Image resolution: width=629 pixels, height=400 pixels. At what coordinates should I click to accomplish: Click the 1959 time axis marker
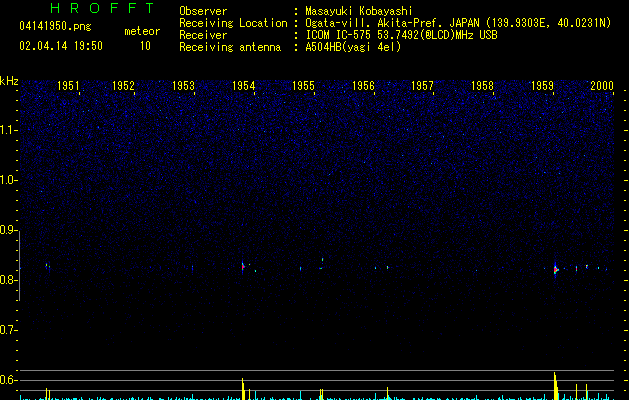542,86
